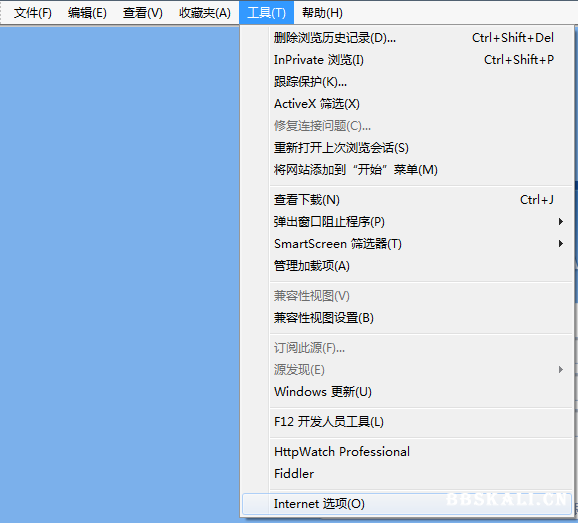The height and width of the screenshot is (523, 578).
Task: Open the 编辑(E) menu
Action: (87, 13)
